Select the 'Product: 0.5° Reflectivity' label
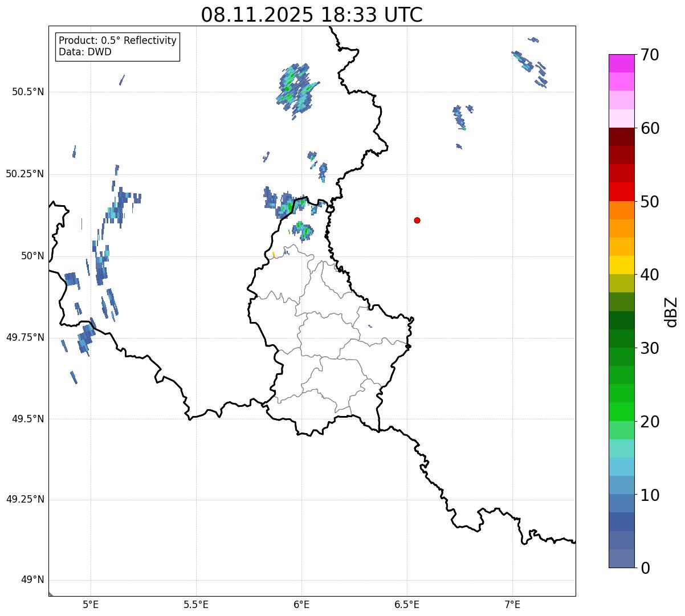 tap(117, 40)
